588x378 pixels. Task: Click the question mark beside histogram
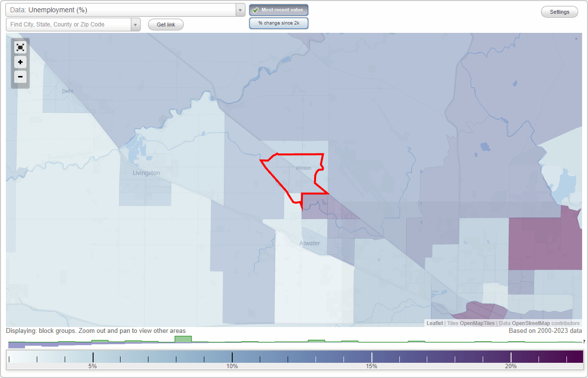(x=584, y=341)
